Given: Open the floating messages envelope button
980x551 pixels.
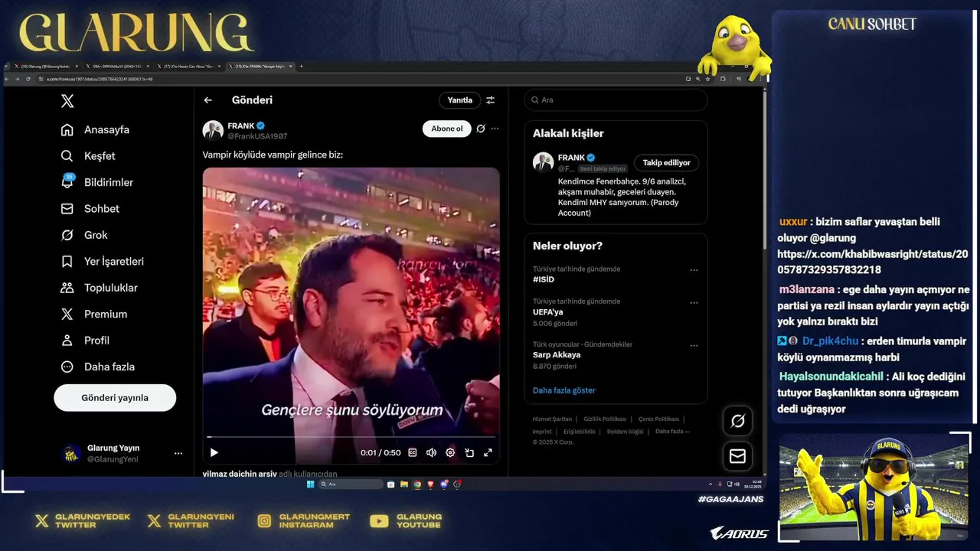Looking at the screenshot, I should (x=737, y=456).
